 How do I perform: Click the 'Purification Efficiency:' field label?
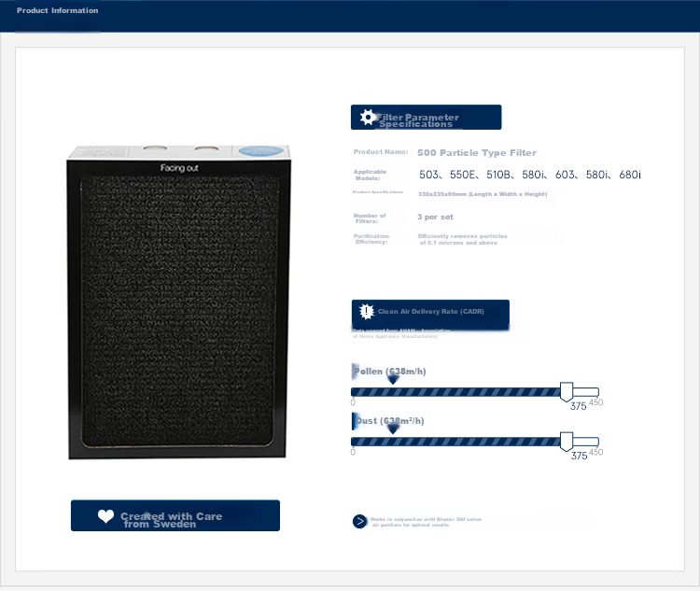pyautogui.click(x=371, y=238)
